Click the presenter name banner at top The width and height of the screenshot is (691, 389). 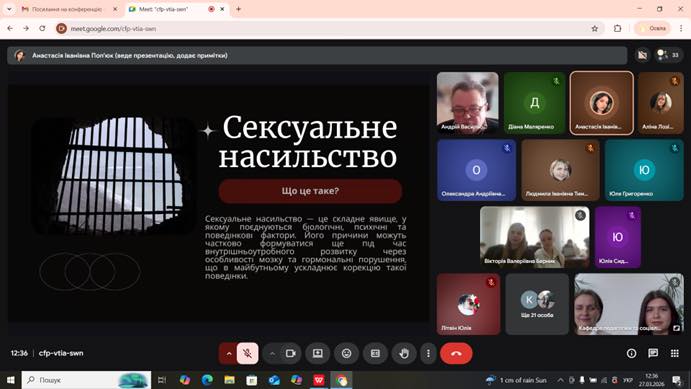pos(317,56)
